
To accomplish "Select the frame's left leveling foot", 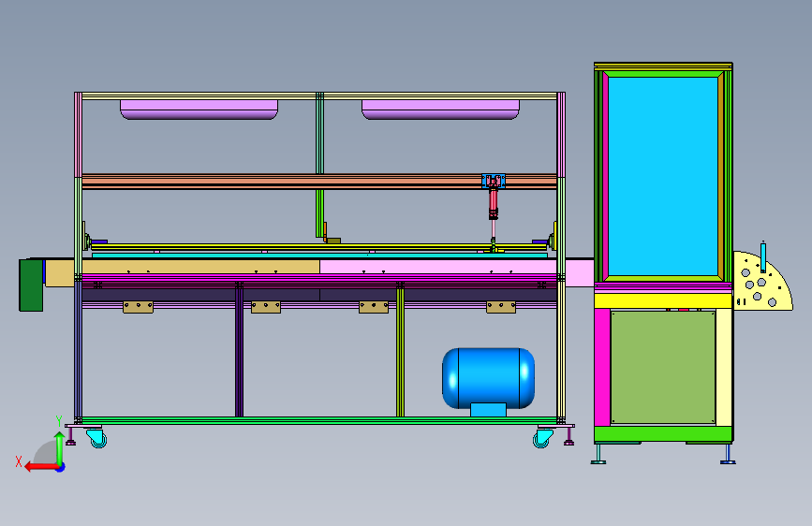I will (71, 436).
